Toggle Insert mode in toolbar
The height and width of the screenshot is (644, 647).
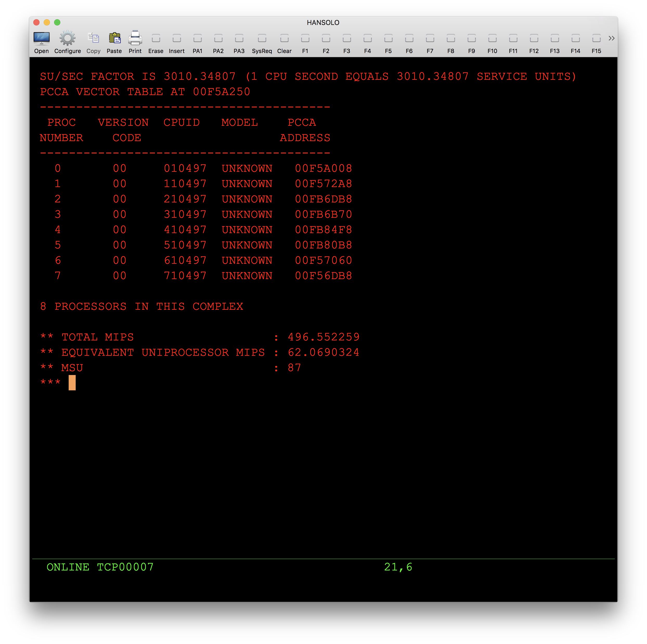click(x=177, y=38)
